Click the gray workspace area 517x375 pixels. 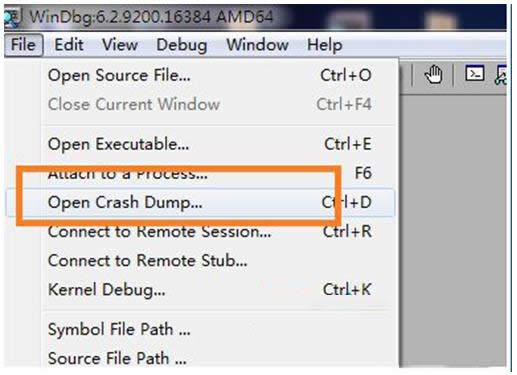point(453,230)
